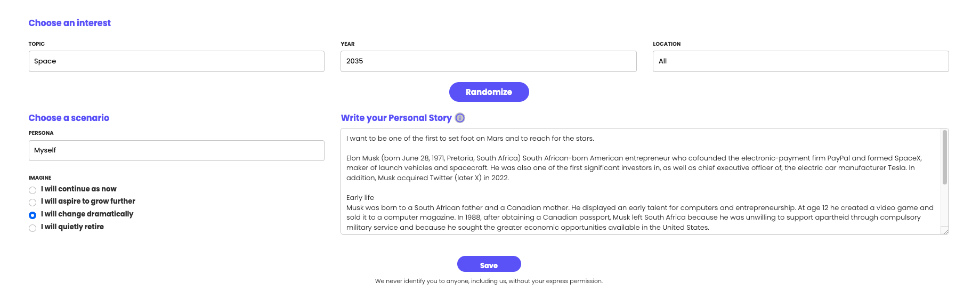Click the privacy disclaimer text below Save

(x=489, y=281)
